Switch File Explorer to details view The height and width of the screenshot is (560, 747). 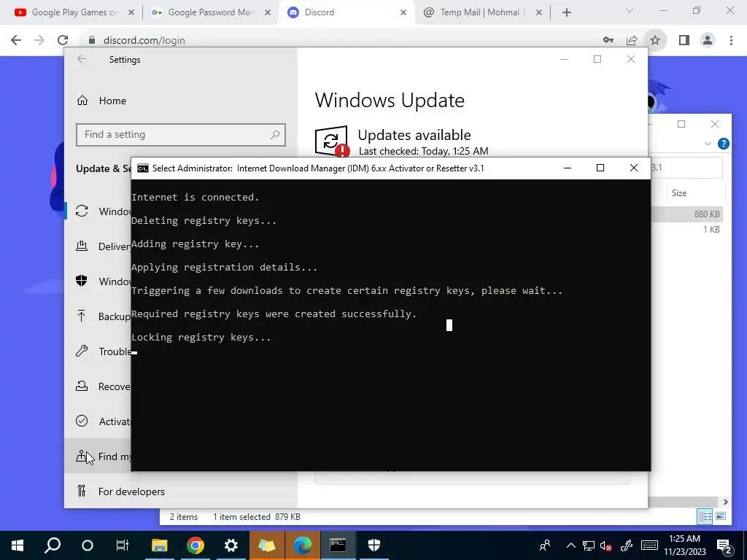(705, 516)
